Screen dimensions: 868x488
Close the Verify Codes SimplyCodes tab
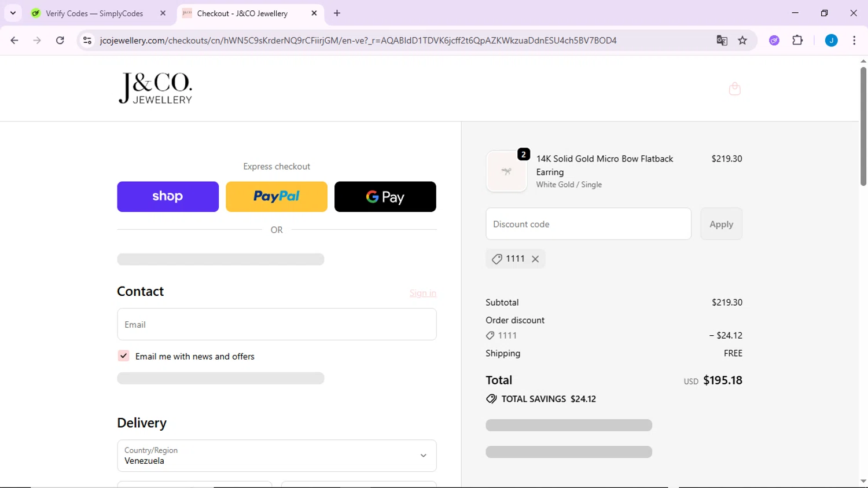(163, 13)
